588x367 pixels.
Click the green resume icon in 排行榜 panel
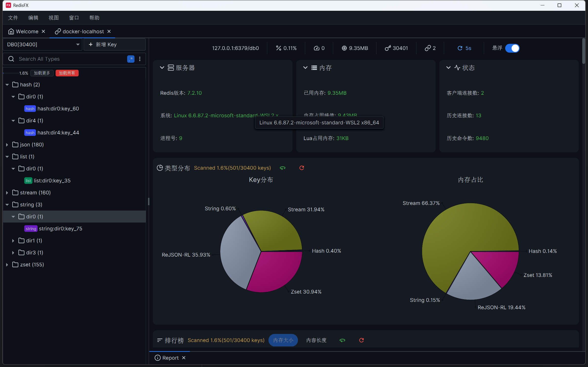(x=343, y=340)
